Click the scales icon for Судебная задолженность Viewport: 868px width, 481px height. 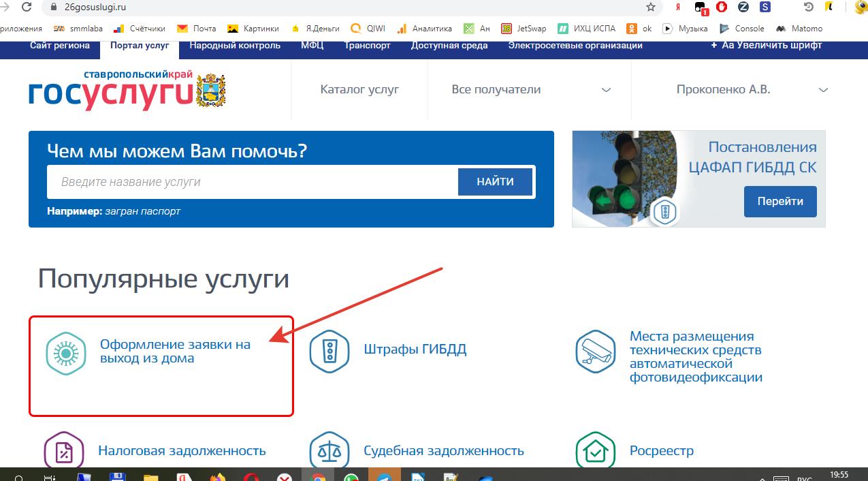(x=329, y=452)
